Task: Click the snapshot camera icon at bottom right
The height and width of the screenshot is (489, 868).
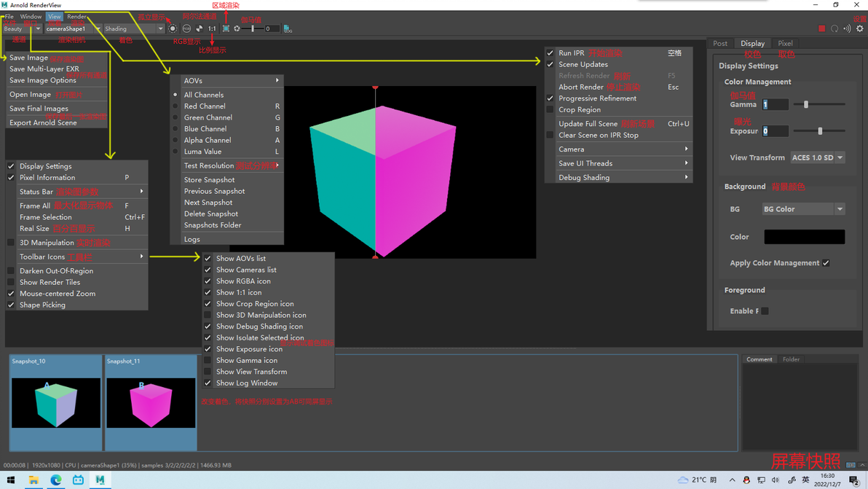Action: coord(851,465)
